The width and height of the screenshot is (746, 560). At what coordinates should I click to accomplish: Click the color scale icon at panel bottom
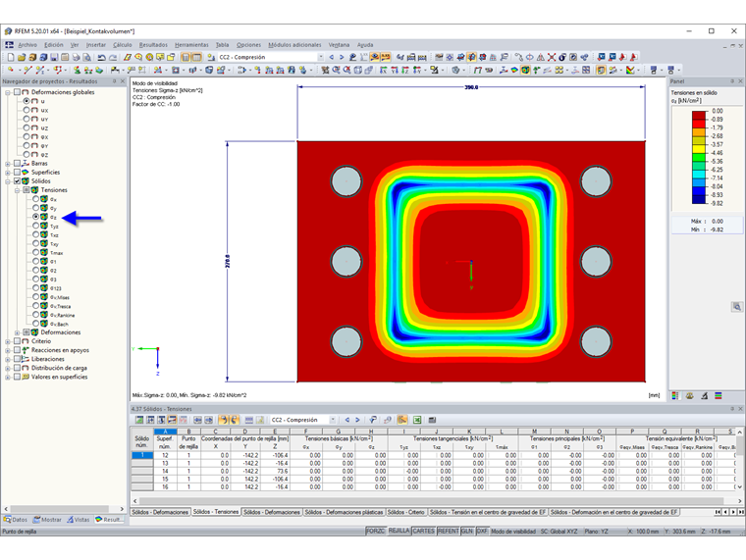675,395
